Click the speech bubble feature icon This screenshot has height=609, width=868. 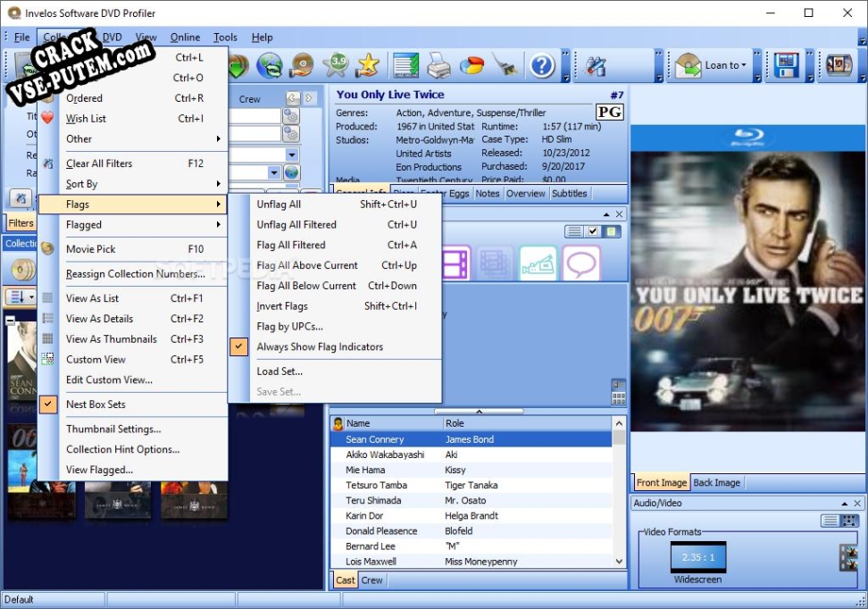[x=581, y=263]
